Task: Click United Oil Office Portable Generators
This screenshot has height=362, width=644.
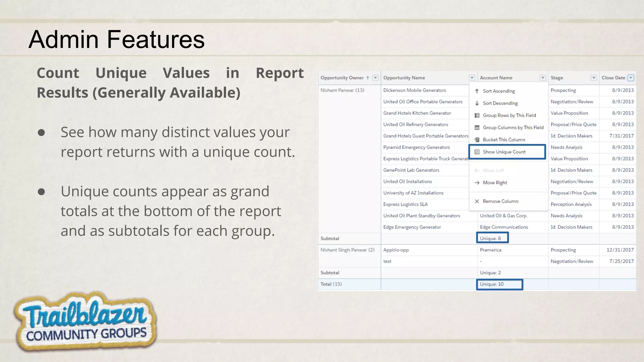Action: point(423,102)
